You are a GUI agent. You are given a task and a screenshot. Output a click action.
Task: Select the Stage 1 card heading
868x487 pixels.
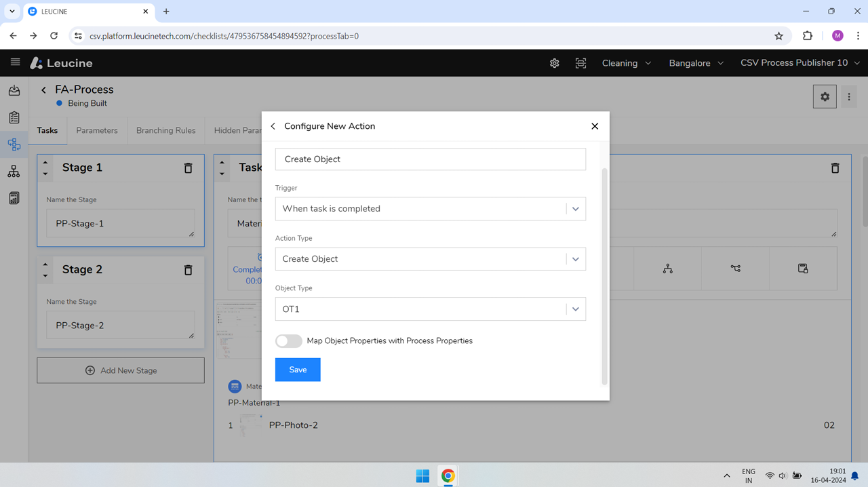82,168
